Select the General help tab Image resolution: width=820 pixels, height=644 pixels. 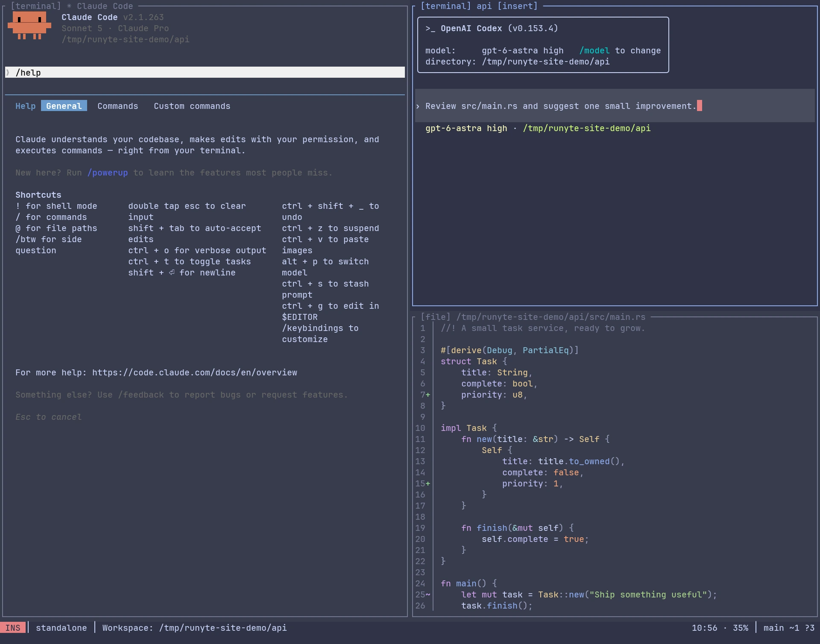(x=64, y=106)
